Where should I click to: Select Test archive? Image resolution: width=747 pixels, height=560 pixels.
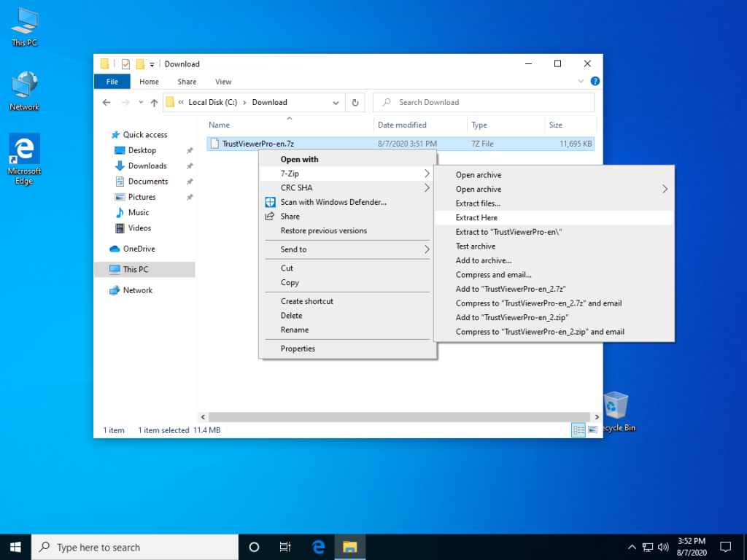tap(554, 246)
